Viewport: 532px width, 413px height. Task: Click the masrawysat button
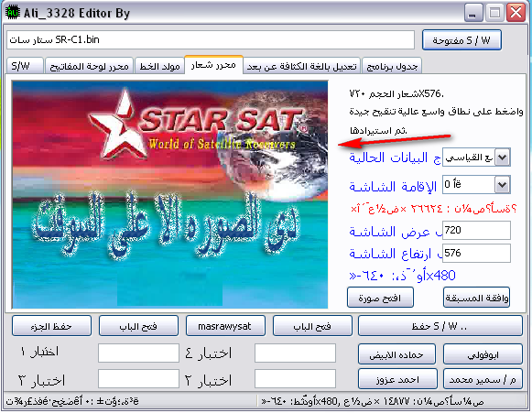pos(225,326)
